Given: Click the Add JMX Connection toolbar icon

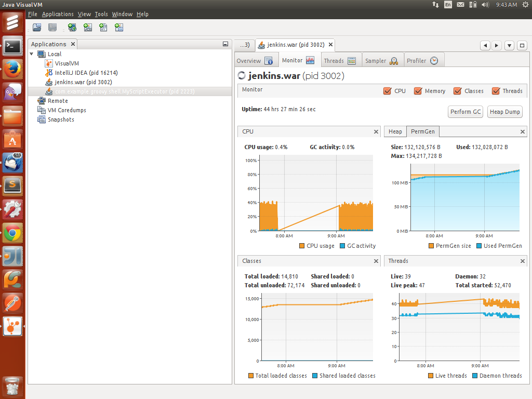Looking at the screenshot, I should coord(88,28).
